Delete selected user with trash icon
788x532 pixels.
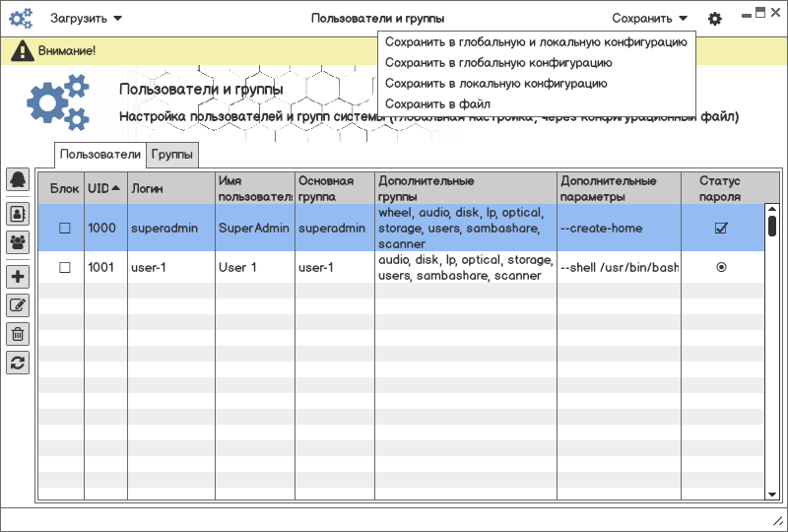click(18, 334)
